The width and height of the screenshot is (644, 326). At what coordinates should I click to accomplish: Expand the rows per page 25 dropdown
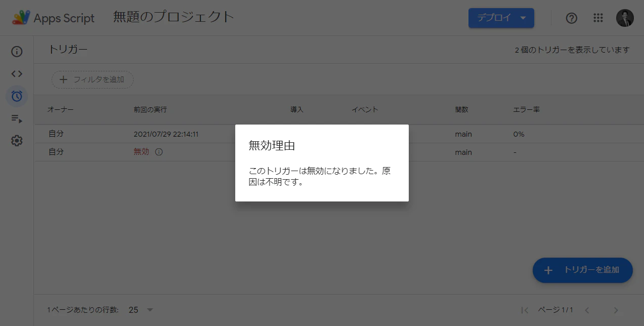point(141,310)
